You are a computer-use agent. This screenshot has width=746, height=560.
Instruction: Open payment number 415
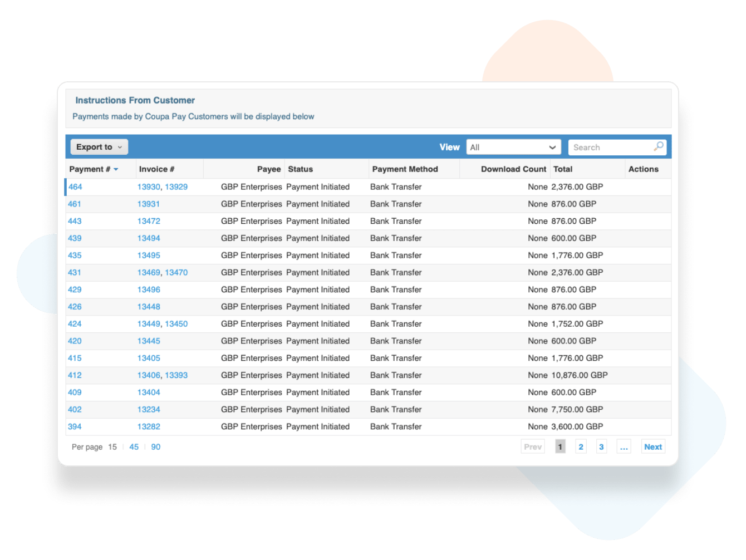(75, 358)
